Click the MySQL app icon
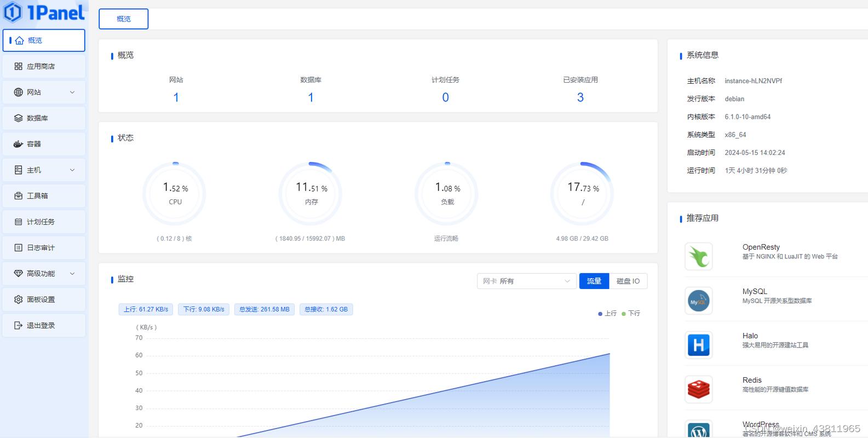The image size is (868, 438). [699, 301]
